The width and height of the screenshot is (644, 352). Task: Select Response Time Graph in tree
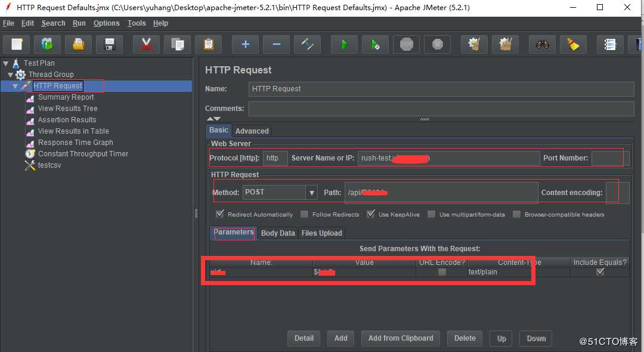point(76,143)
